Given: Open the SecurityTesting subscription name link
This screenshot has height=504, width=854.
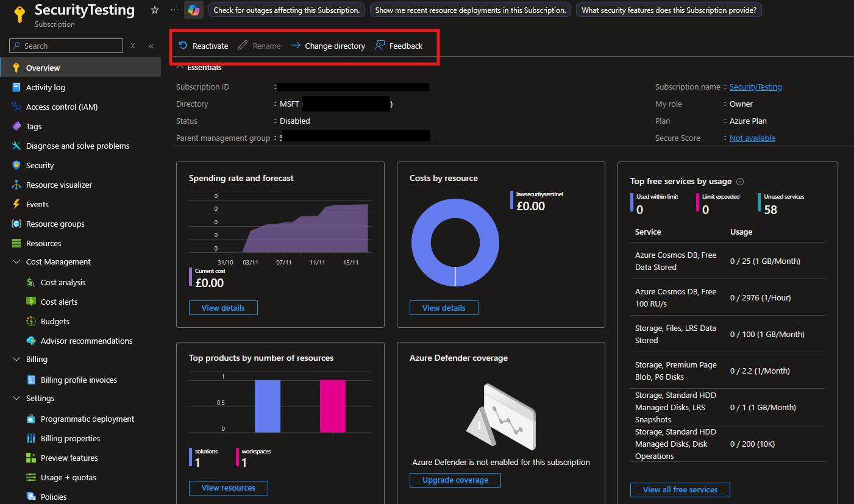Looking at the screenshot, I should tap(755, 87).
